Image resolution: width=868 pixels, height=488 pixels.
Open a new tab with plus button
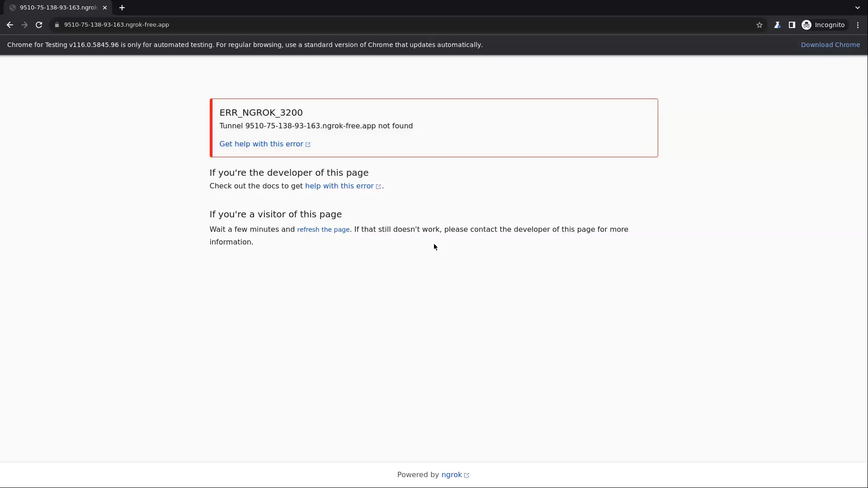[x=122, y=8]
